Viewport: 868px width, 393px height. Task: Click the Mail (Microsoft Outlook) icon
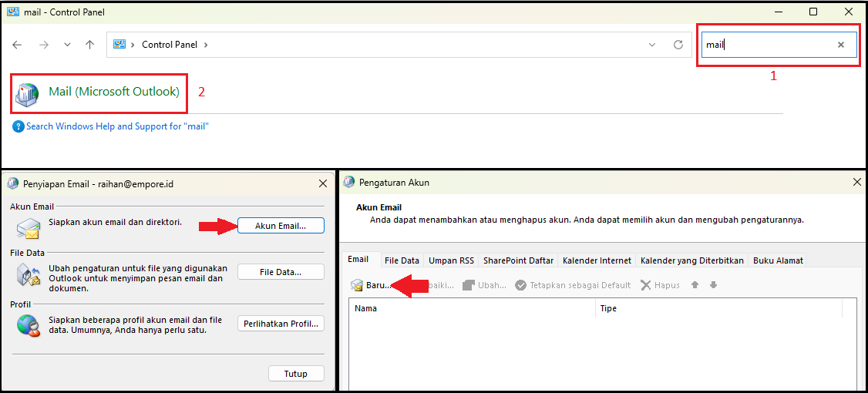[x=28, y=92]
